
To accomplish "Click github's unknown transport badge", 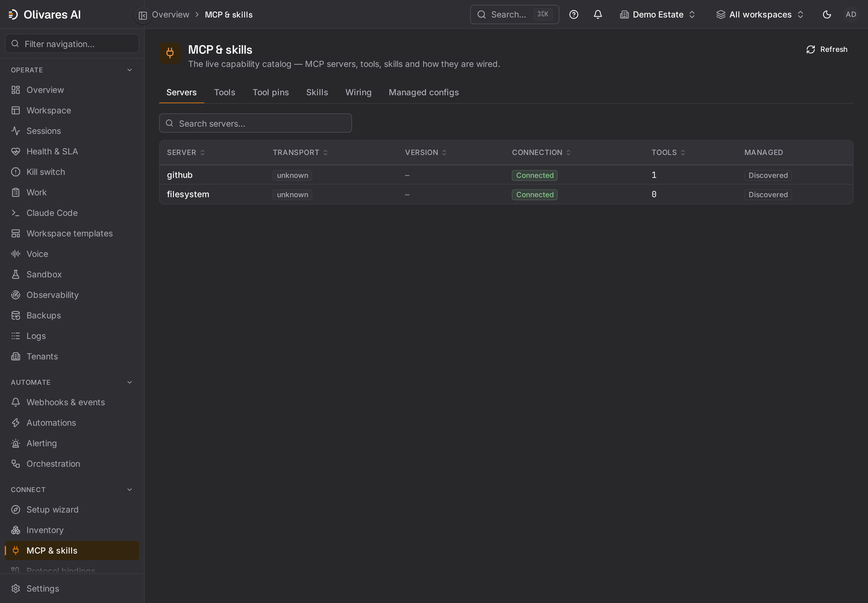I will (x=292, y=175).
